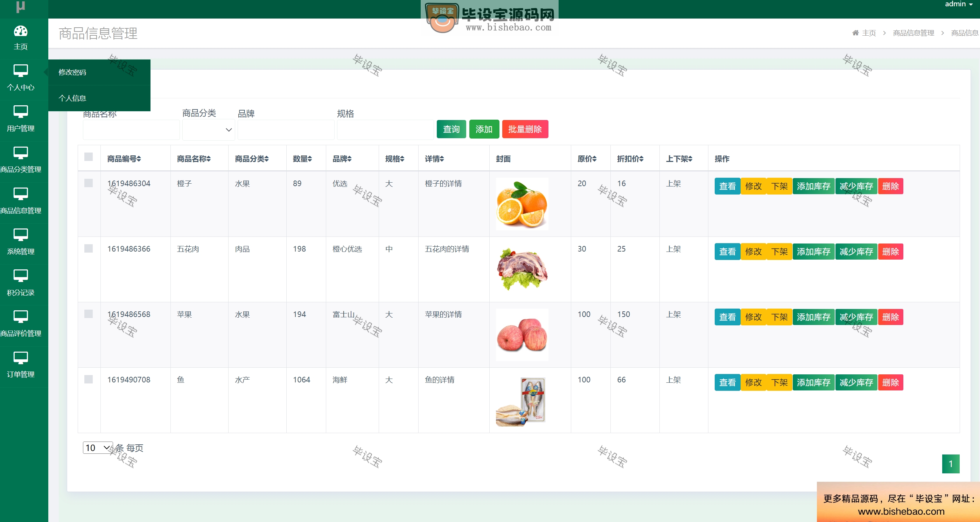
Task: Open the admin user dropdown menu
Action: point(958,4)
